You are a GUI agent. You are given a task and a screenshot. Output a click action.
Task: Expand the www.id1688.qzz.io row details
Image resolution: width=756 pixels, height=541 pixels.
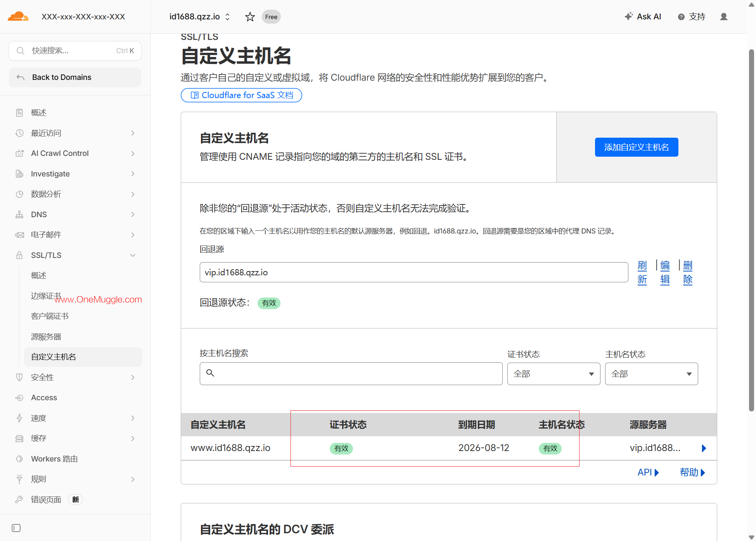tap(704, 448)
